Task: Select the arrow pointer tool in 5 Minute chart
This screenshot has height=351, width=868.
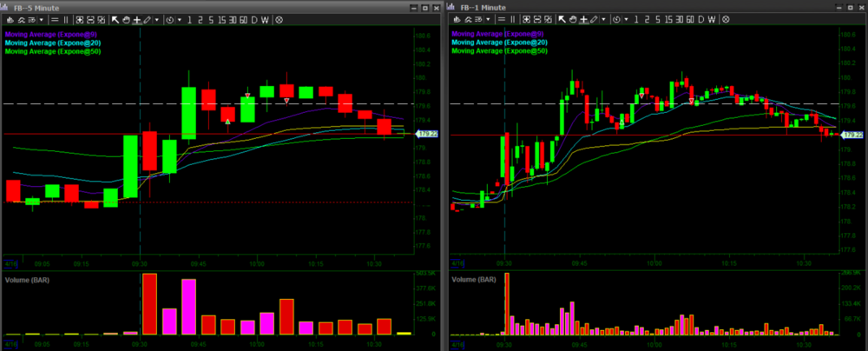Action: point(115,18)
